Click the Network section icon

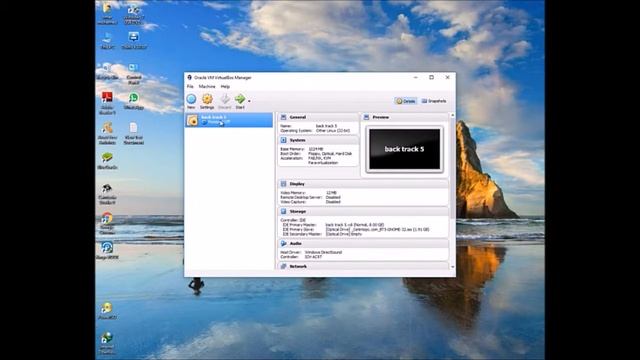click(x=284, y=266)
